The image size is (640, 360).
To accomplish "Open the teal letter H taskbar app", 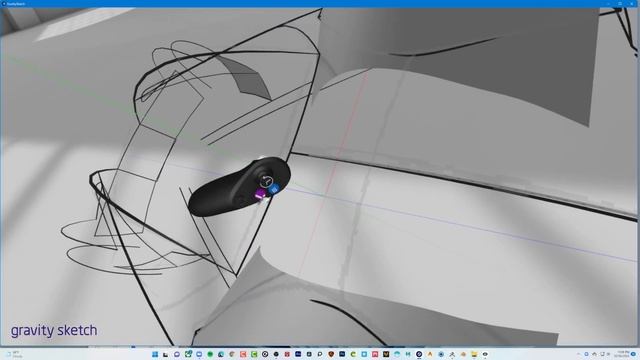I will (x=408, y=354).
